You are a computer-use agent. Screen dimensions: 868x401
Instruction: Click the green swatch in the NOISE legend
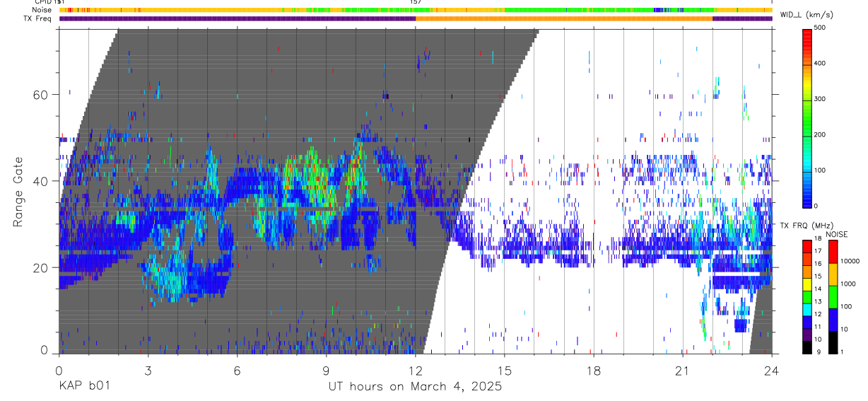[x=833, y=297]
